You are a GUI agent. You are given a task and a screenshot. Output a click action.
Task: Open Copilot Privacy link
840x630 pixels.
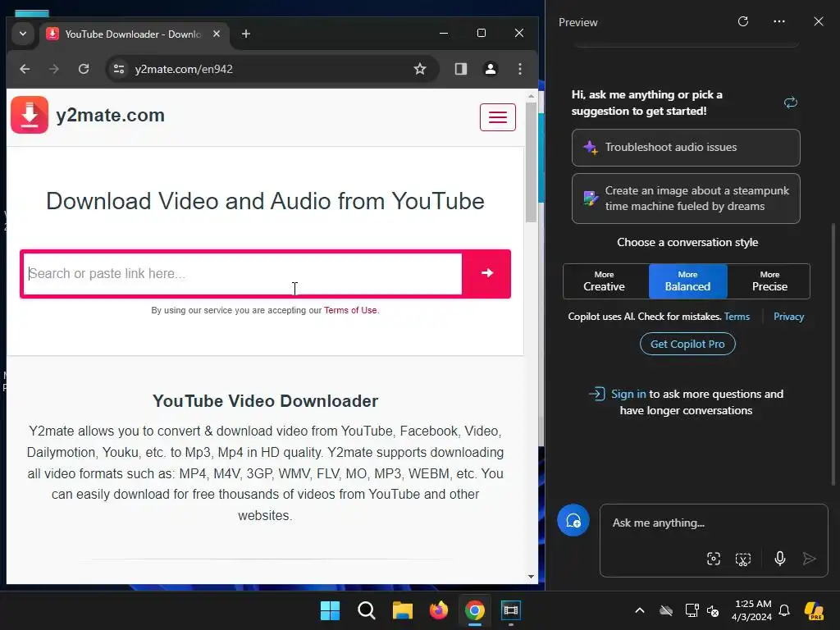pos(788,317)
